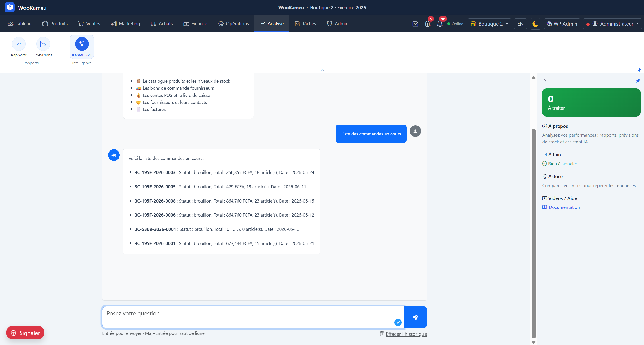Click the vertical scrollbar thumb
This screenshot has width=644, height=345.
tap(534, 233)
